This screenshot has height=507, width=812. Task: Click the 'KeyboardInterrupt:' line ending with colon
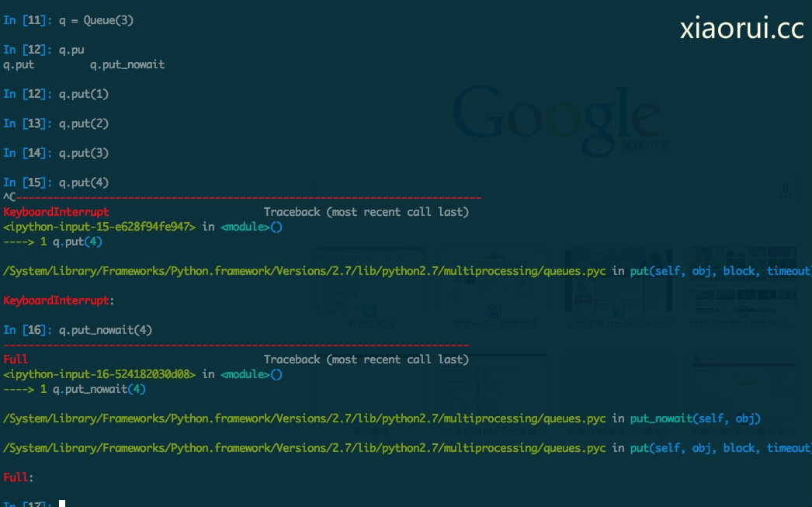[59, 300]
